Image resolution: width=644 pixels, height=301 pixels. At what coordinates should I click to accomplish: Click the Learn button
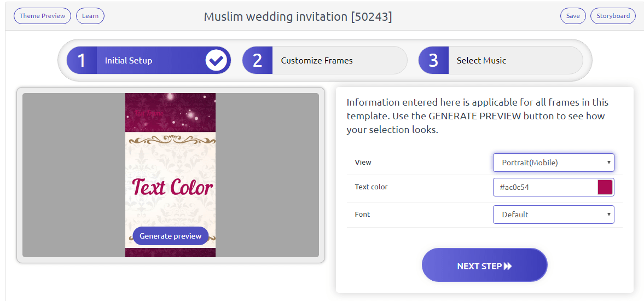(x=90, y=16)
